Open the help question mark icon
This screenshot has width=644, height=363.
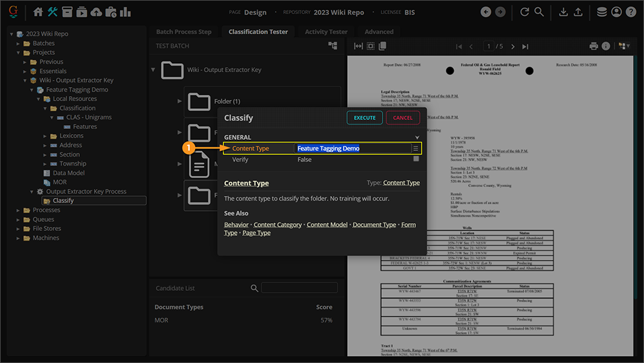[x=630, y=12]
